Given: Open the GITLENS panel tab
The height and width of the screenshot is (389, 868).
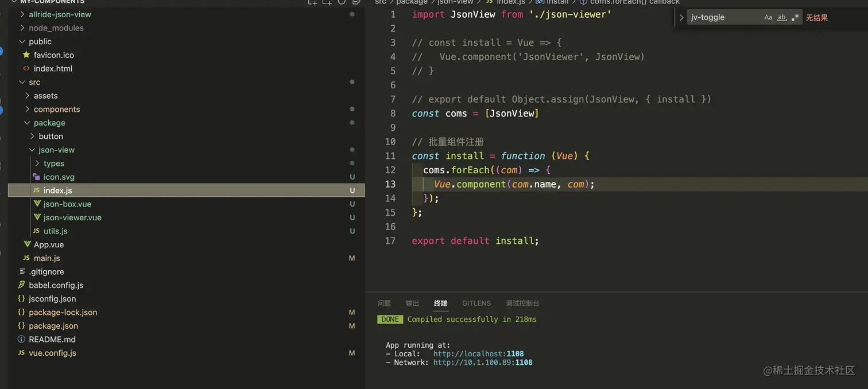Looking at the screenshot, I should pyautogui.click(x=476, y=303).
